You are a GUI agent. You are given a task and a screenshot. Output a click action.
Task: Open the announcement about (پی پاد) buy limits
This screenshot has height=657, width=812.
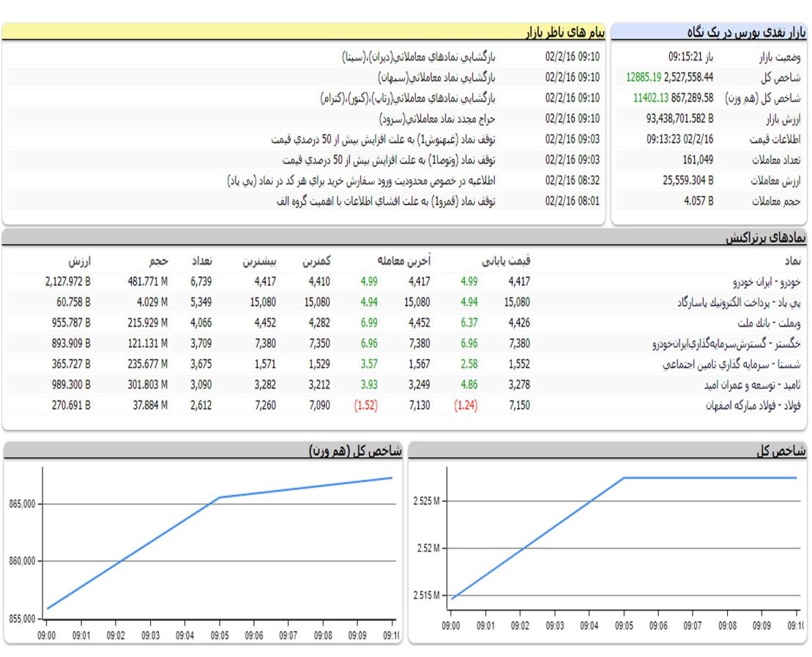[361, 180]
